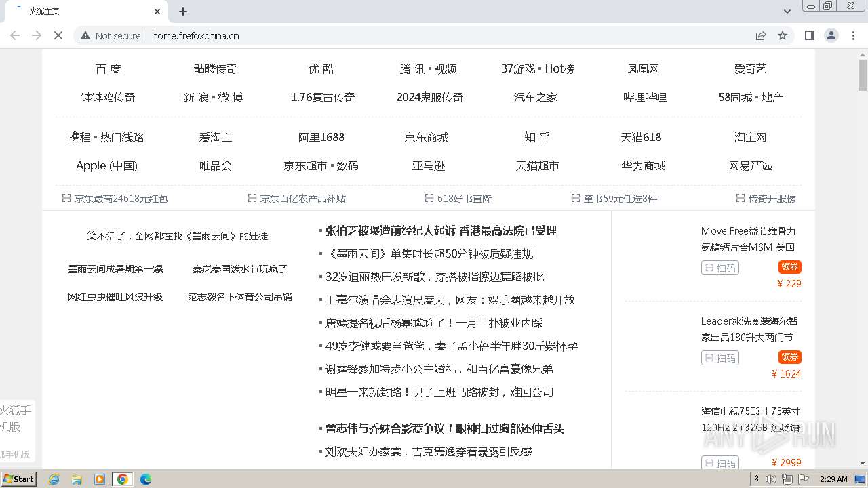868x488 pixels.
Task: Open Chrome's three-dot menu
Action: coord(853,35)
